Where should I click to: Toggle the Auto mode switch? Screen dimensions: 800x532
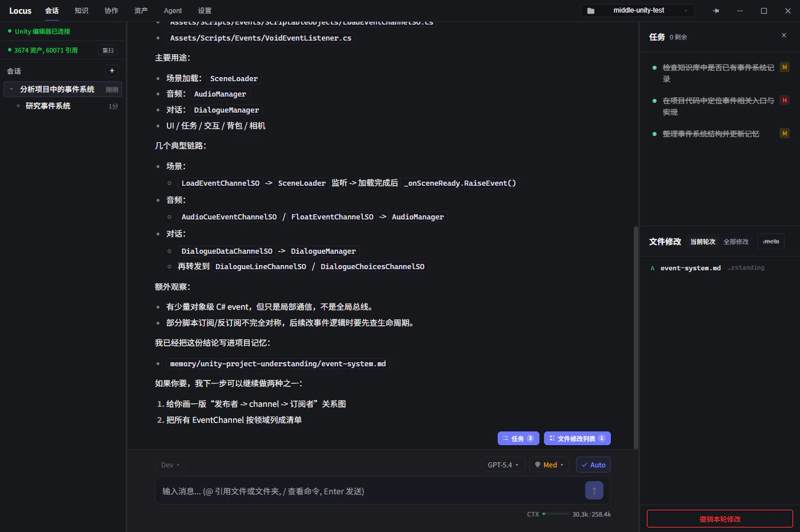593,465
